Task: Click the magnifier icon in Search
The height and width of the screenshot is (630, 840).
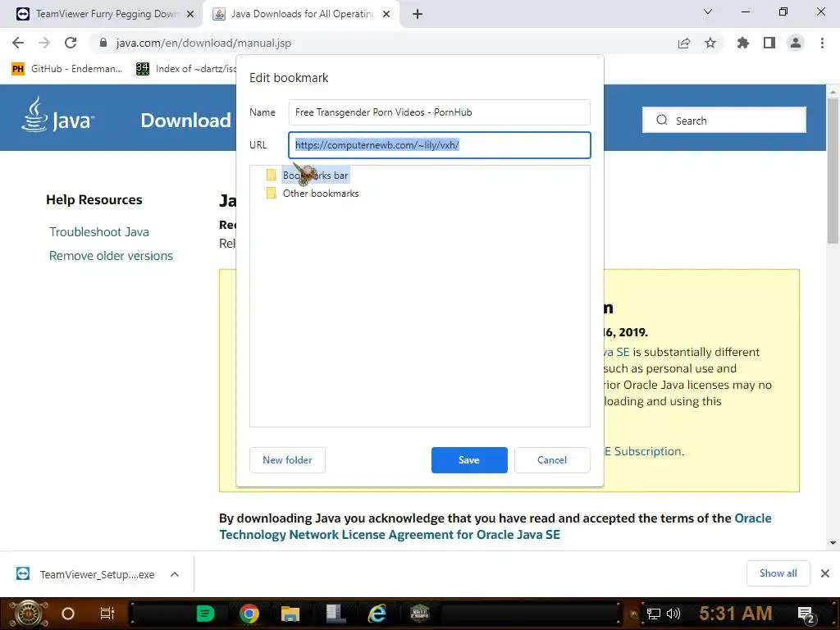Action: (x=662, y=120)
